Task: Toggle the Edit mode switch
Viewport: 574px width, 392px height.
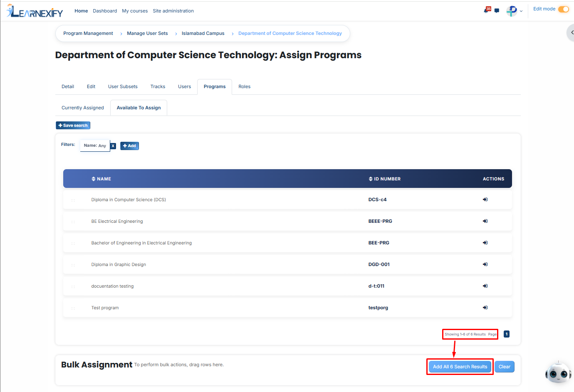Action: (564, 9)
